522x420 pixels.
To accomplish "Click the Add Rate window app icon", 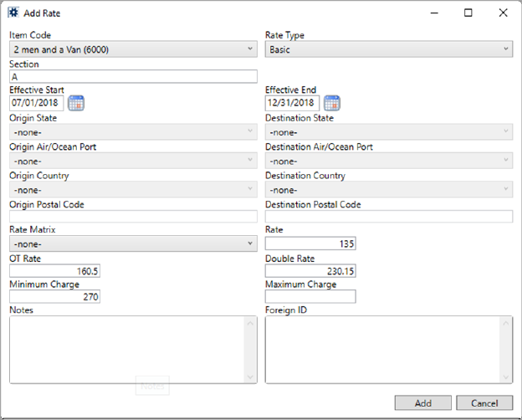I will pyautogui.click(x=14, y=13).
